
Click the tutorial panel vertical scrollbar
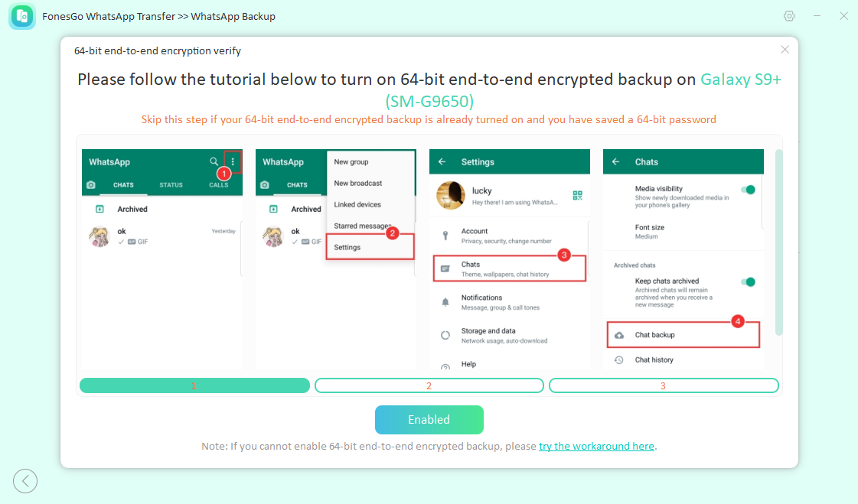[x=779, y=242]
